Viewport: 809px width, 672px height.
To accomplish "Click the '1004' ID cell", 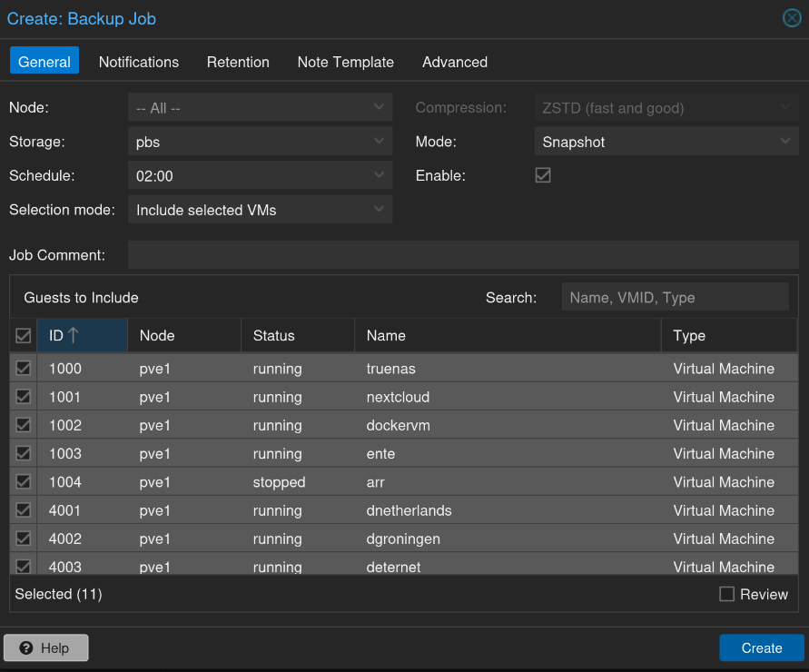I will click(82, 481).
